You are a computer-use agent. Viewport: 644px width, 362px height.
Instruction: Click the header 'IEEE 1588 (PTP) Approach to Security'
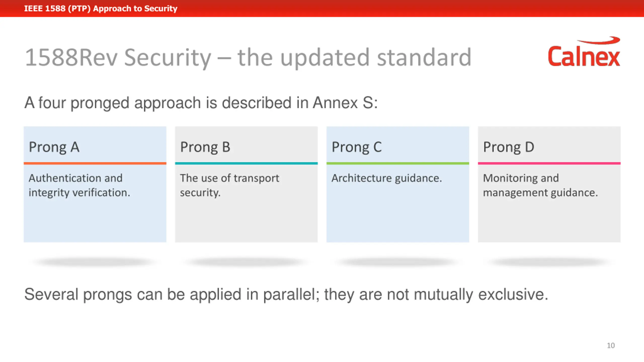point(101,8)
